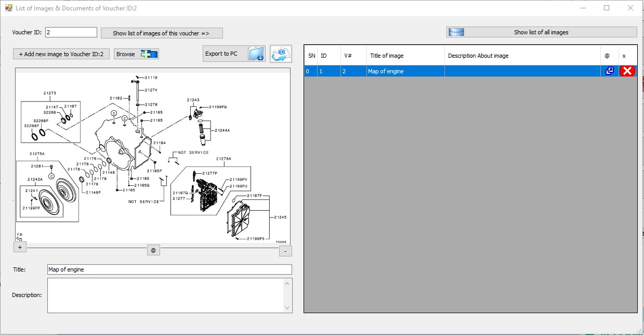The height and width of the screenshot is (335, 644).
Task: Sort by ID column header
Action: point(328,56)
